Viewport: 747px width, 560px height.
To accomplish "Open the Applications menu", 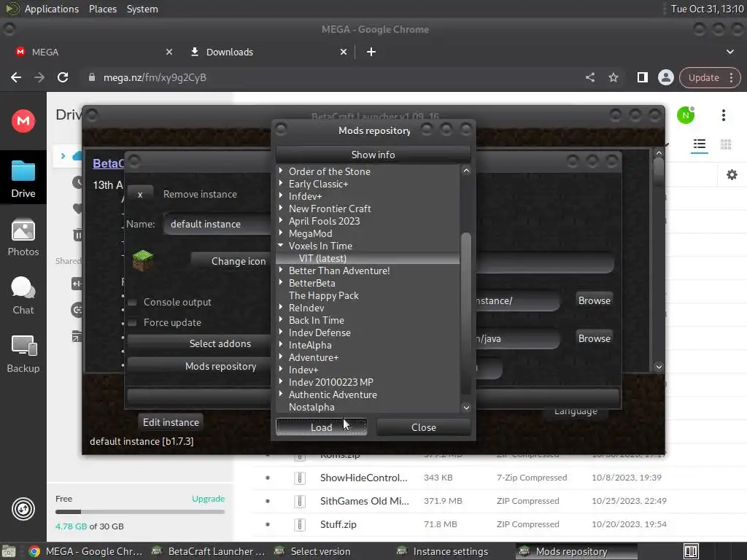I will [52, 9].
